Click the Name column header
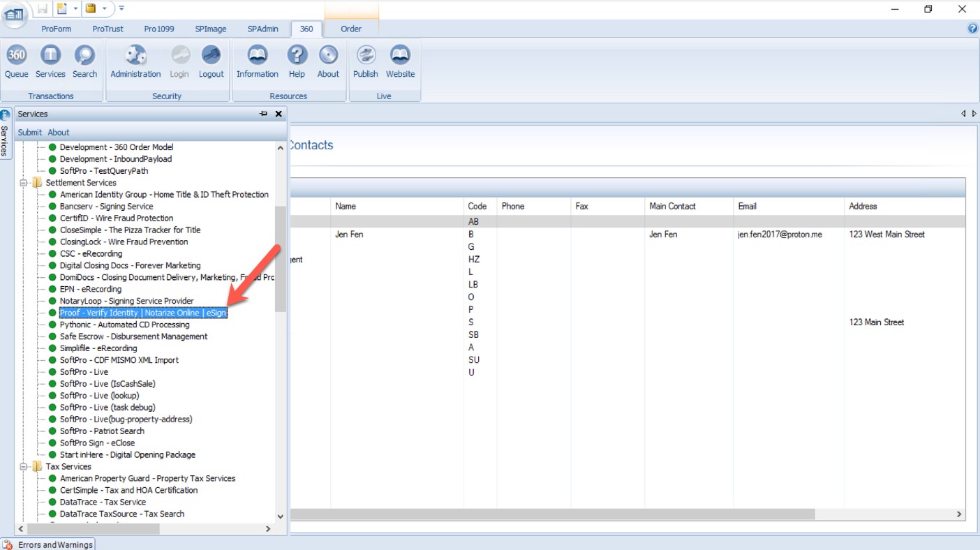The image size is (980, 550). (x=397, y=207)
